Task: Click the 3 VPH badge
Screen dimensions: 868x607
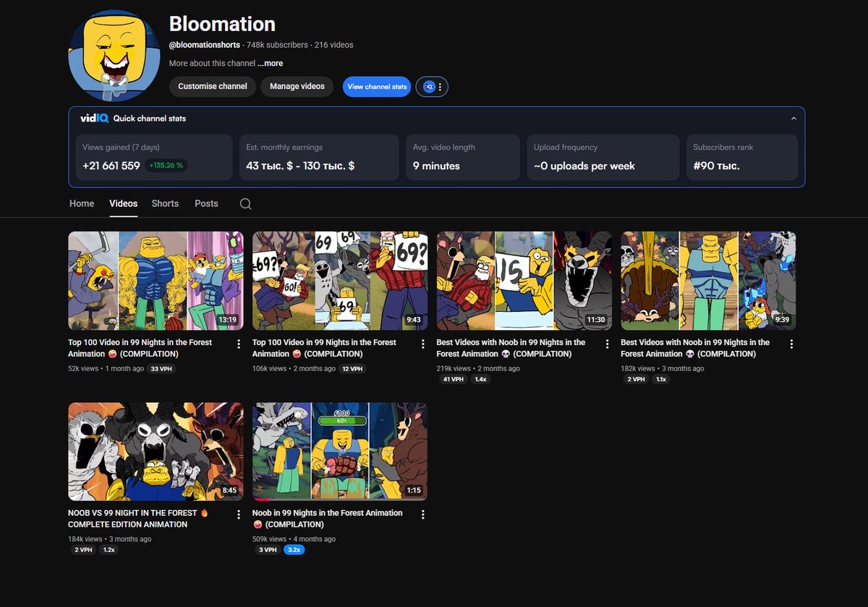Action: (x=267, y=550)
